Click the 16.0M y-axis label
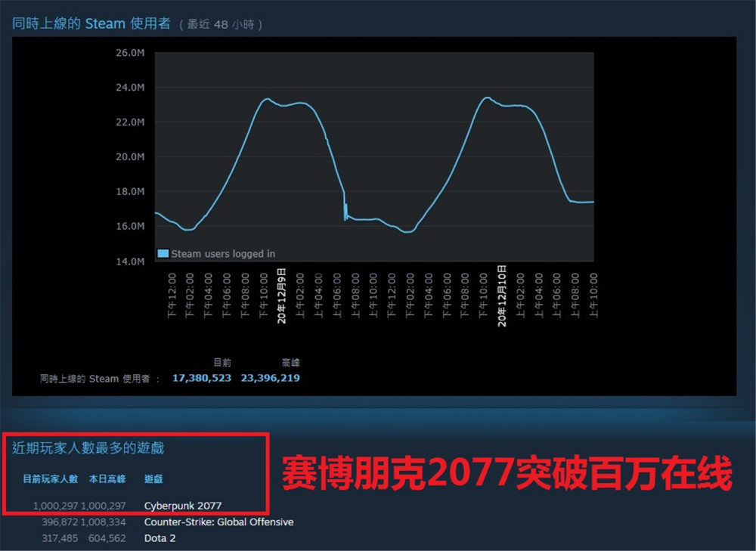 (130, 227)
